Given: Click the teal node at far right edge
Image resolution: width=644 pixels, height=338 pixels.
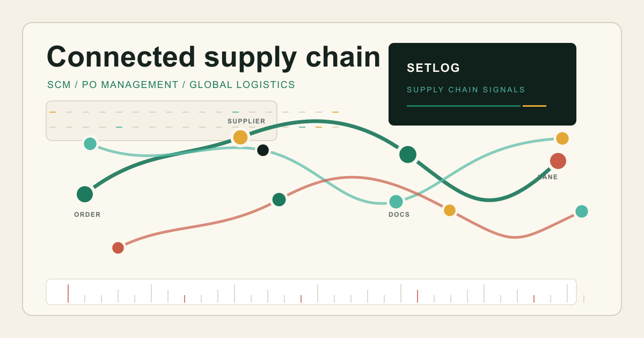Looking at the screenshot, I should [582, 211].
